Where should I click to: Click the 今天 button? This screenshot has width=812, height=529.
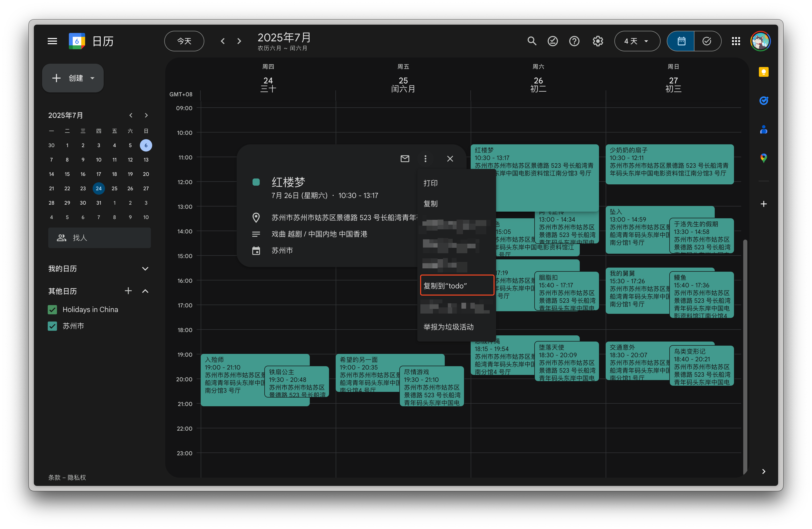point(184,41)
